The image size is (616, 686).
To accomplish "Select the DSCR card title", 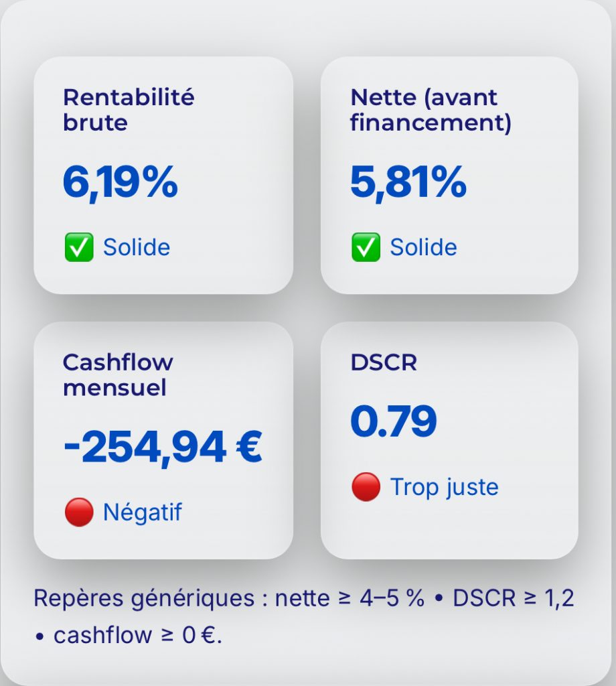I will (x=384, y=362).
